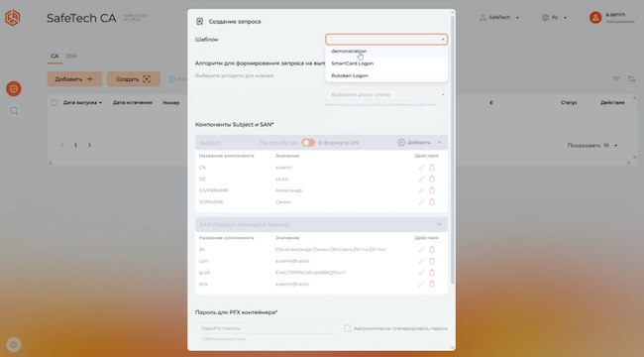The image size is (644, 357).
Task: Change Показывать rows-per-page dropdown
Action: tap(610, 145)
